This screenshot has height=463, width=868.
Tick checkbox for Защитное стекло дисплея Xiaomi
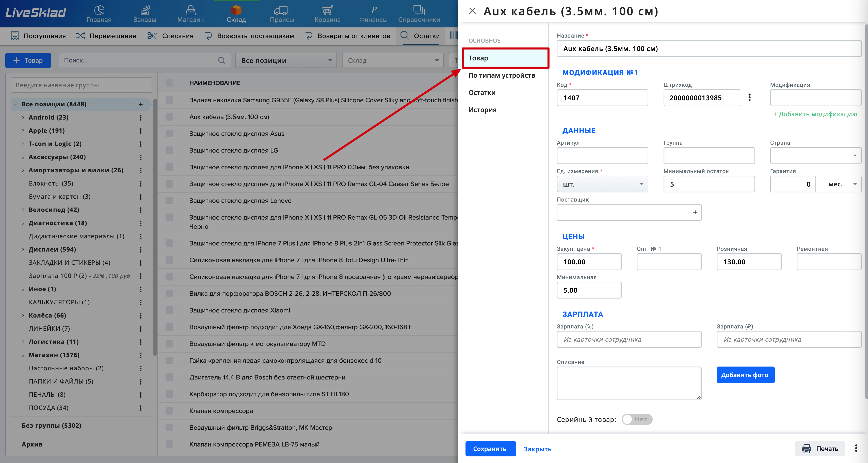pos(169,310)
